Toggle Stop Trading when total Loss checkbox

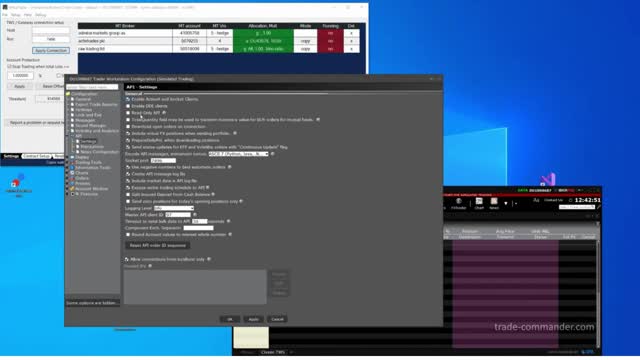point(9,66)
